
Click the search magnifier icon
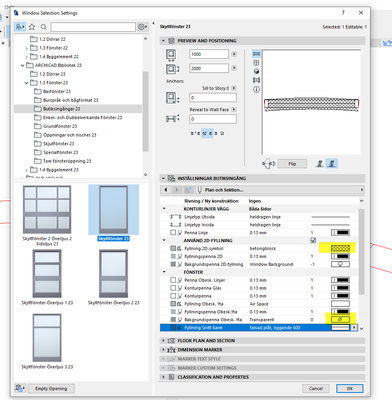click(43, 27)
